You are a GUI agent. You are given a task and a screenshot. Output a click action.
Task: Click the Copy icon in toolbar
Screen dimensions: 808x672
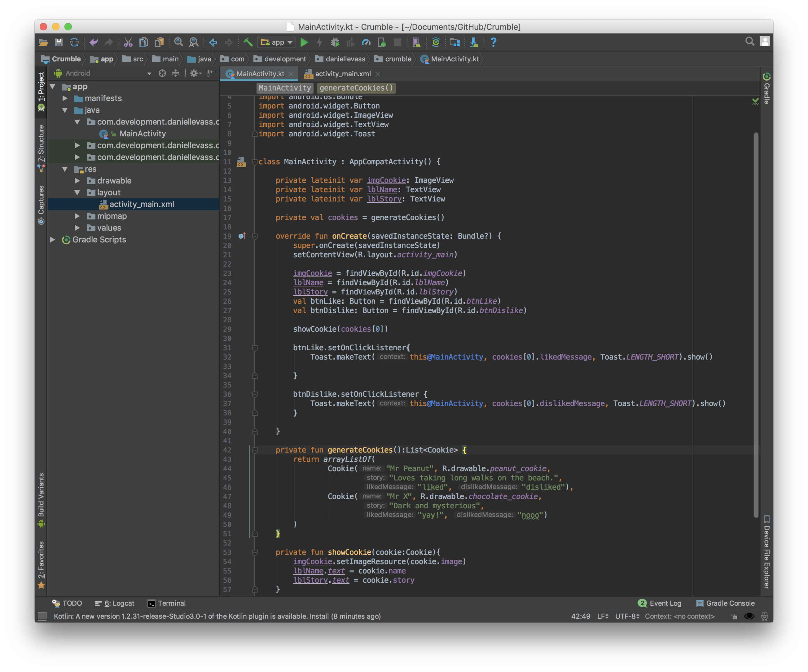tap(143, 42)
